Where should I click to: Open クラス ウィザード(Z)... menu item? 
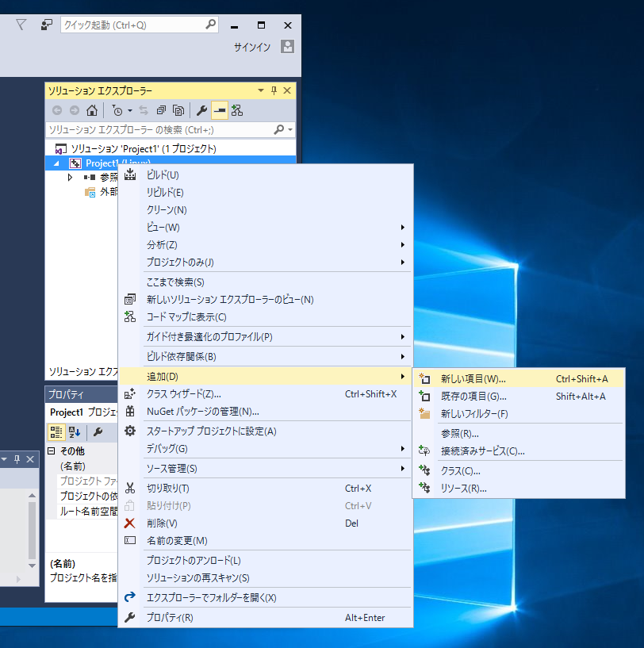[x=266, y=394]
